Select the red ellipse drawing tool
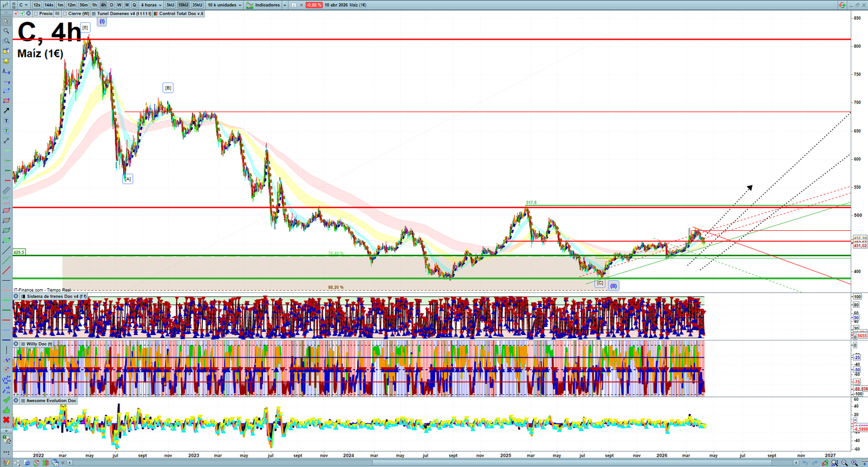Viewport: 868px width, 467px height. pyautogui.click(x=6, y=211)
